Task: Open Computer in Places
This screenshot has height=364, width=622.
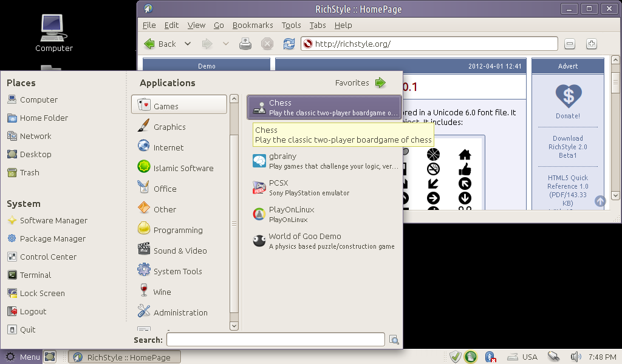Action: [x=33, y=99]
